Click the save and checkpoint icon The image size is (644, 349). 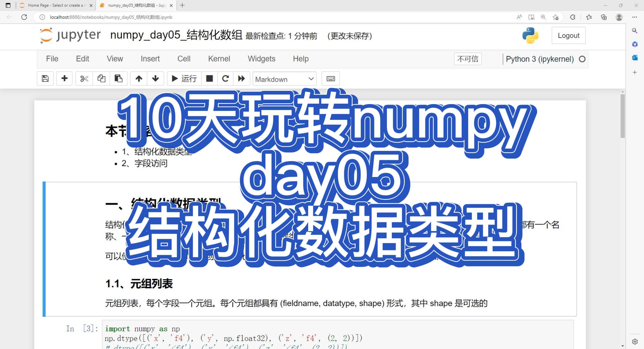tap(45, 79)
